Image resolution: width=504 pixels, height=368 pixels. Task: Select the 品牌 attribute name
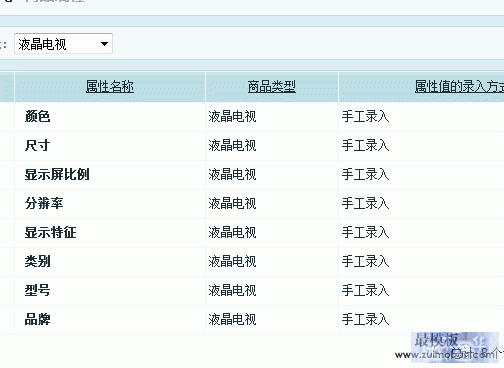pyautogui.click(x=37, y=320)
